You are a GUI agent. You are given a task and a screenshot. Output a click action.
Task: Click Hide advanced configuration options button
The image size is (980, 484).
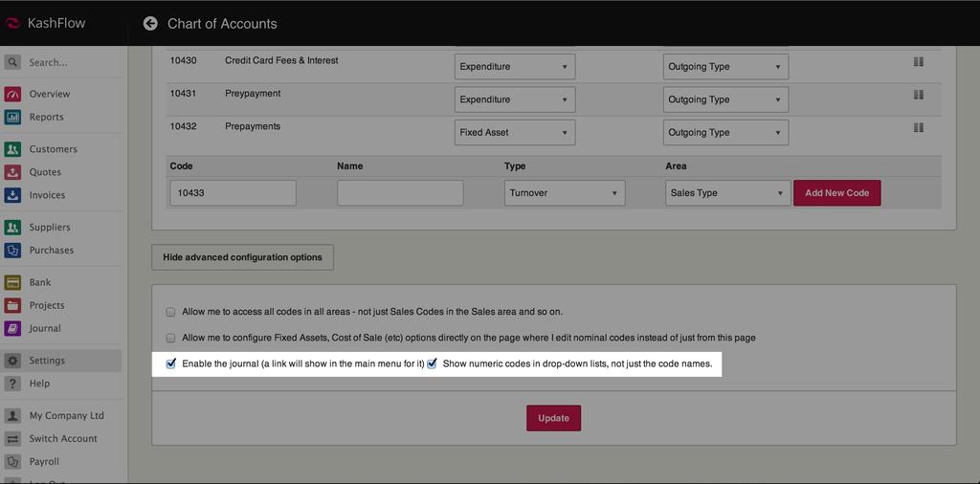tap(242, 257)
